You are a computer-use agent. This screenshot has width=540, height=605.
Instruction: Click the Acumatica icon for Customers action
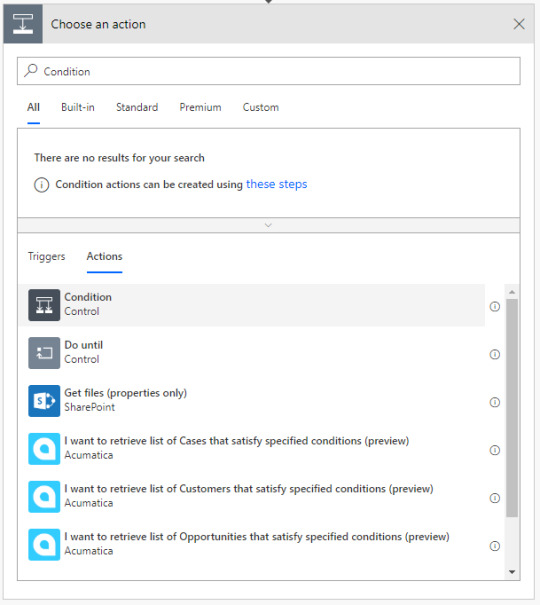point(44,496)
